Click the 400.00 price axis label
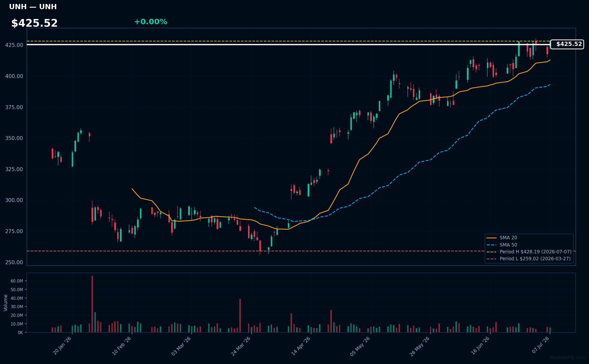This screenshot has height=364, width=589. (14, 76)
